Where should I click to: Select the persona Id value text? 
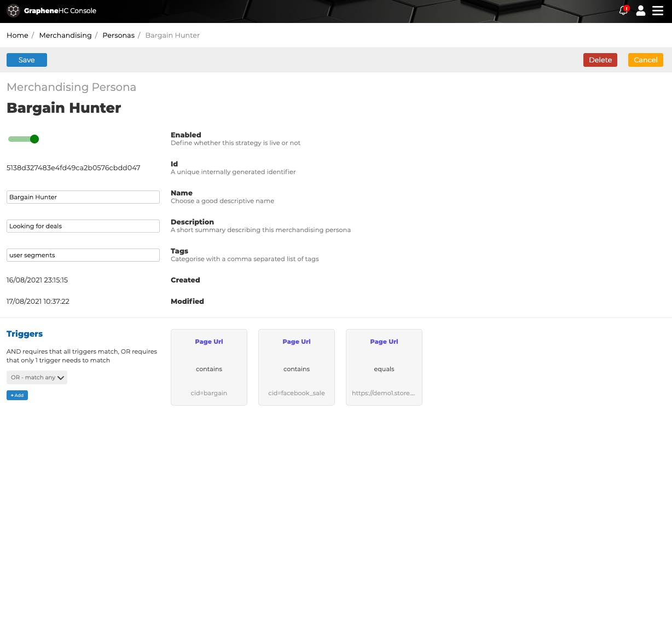73,168
